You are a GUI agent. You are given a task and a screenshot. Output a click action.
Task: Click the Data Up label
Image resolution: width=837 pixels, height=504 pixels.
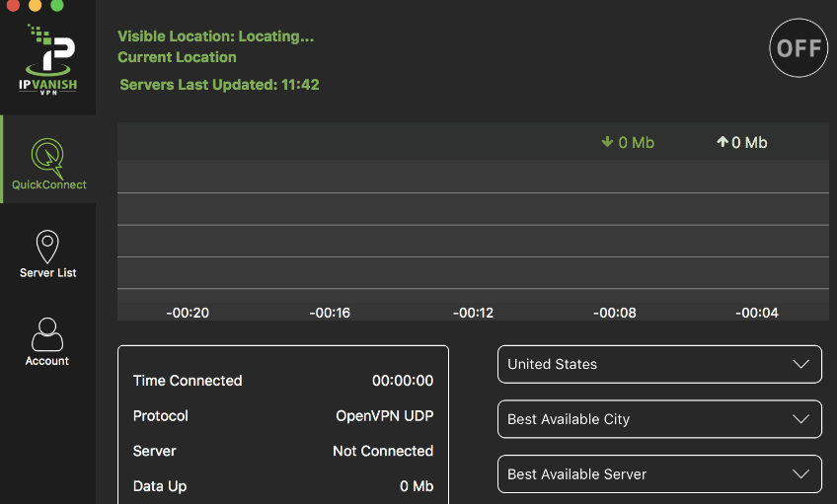click(x=160, y=486)
